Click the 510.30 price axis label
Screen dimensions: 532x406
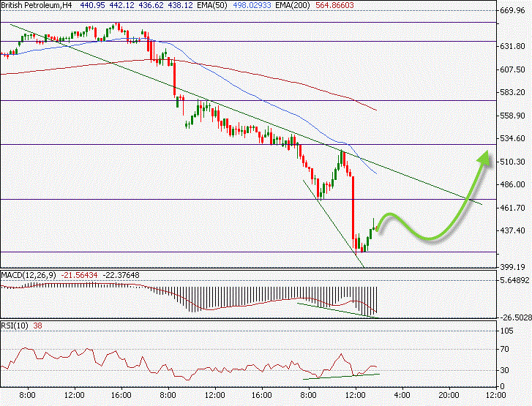point(512,162)
